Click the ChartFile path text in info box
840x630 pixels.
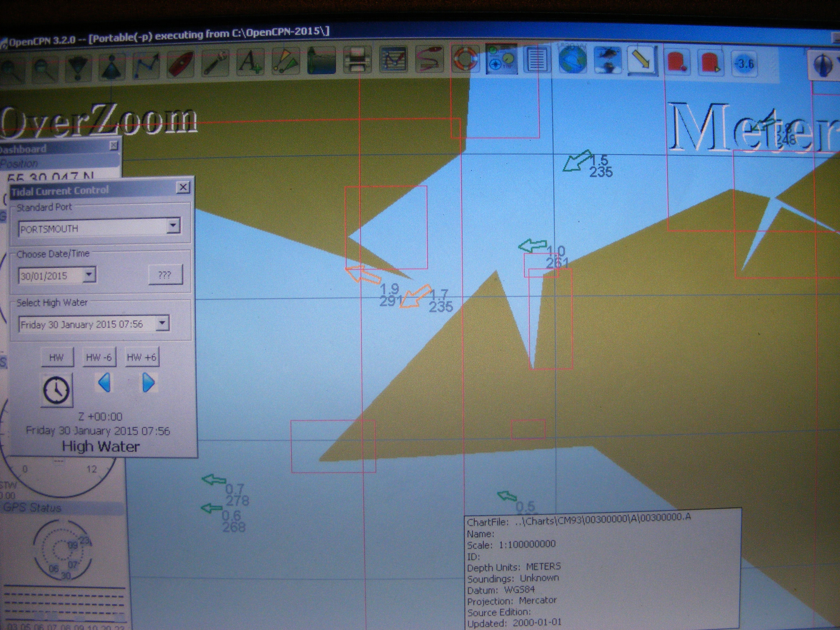pos(579,520)
